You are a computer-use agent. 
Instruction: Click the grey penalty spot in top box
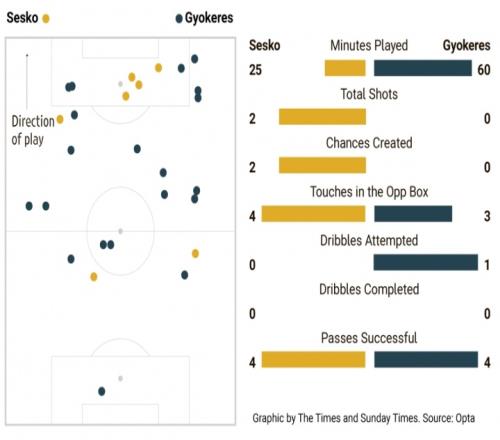pos(121,84)
